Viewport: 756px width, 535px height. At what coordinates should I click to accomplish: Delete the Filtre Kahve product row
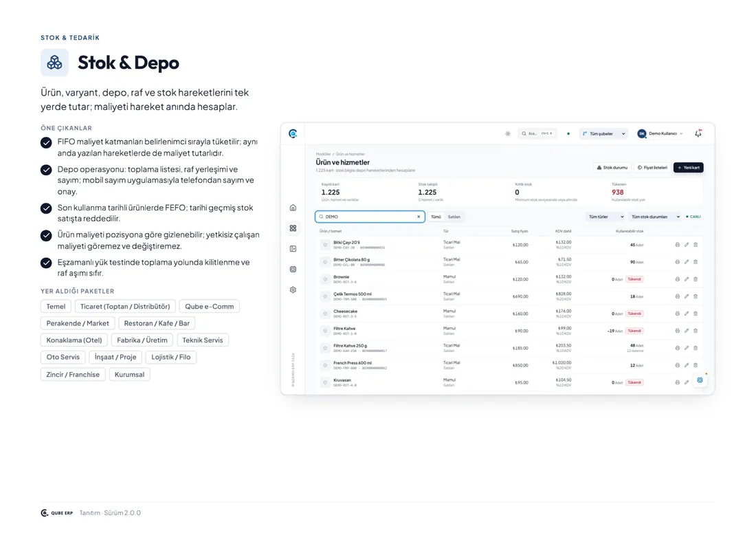click(x=696, y=331)
